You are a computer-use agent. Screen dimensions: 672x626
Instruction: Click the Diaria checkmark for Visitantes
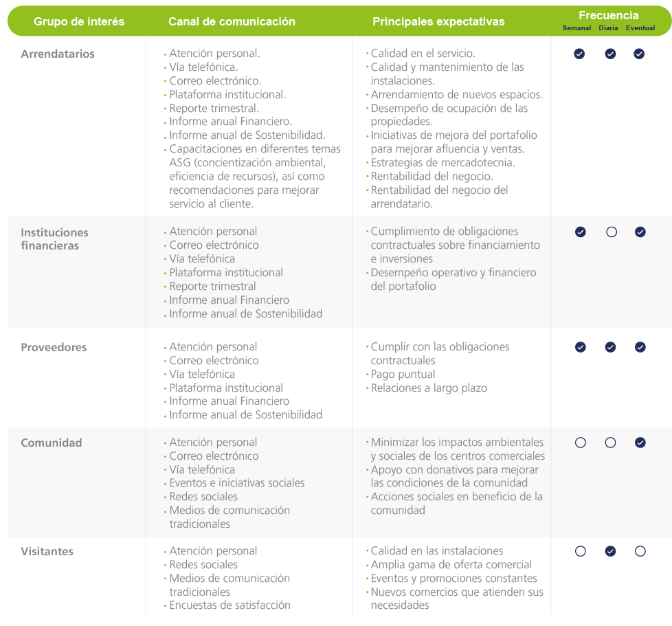point(610,551)
